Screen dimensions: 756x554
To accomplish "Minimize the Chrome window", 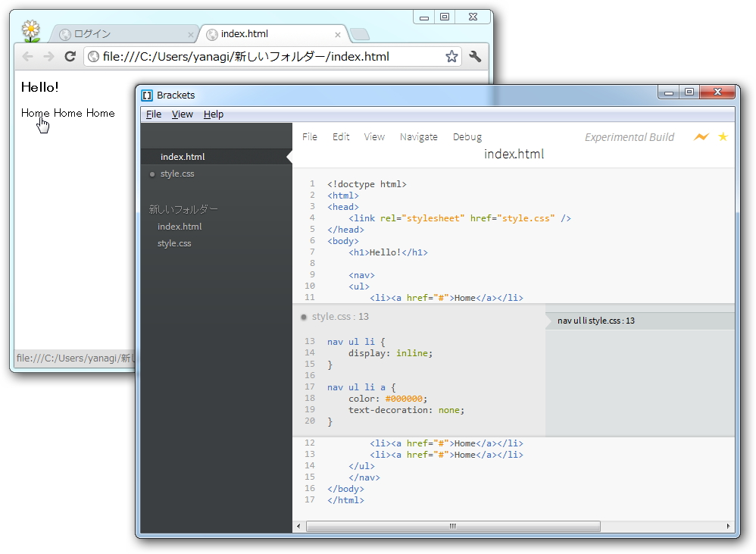I will [424, 17].
